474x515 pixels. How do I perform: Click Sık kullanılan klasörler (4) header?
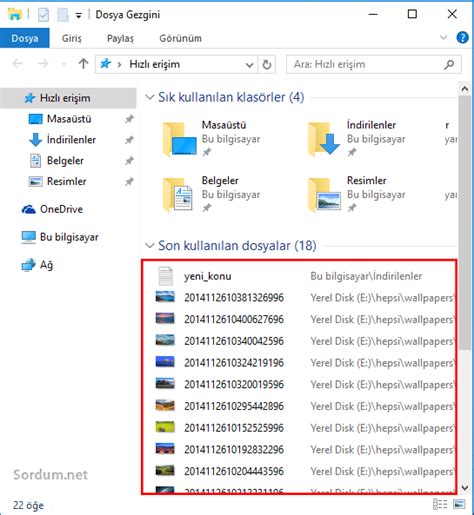(x=231, y=97)
